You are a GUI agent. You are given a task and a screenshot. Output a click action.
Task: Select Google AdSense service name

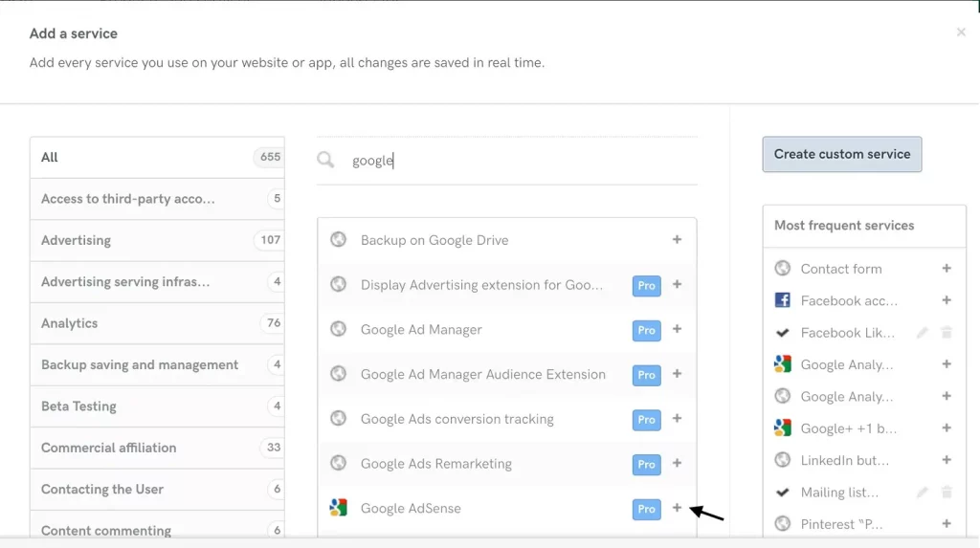pyautogui.click(x=411, y=508)
